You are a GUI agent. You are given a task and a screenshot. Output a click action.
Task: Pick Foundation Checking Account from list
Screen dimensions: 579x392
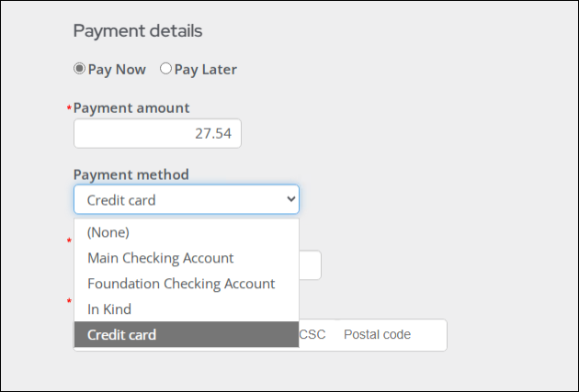181,284
